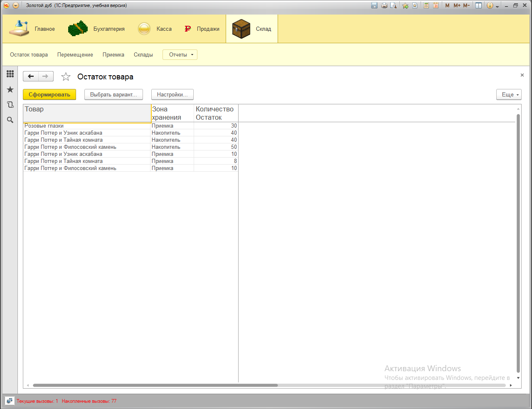
Task: Select the Розовые глазки row
Action: point(131,126)
